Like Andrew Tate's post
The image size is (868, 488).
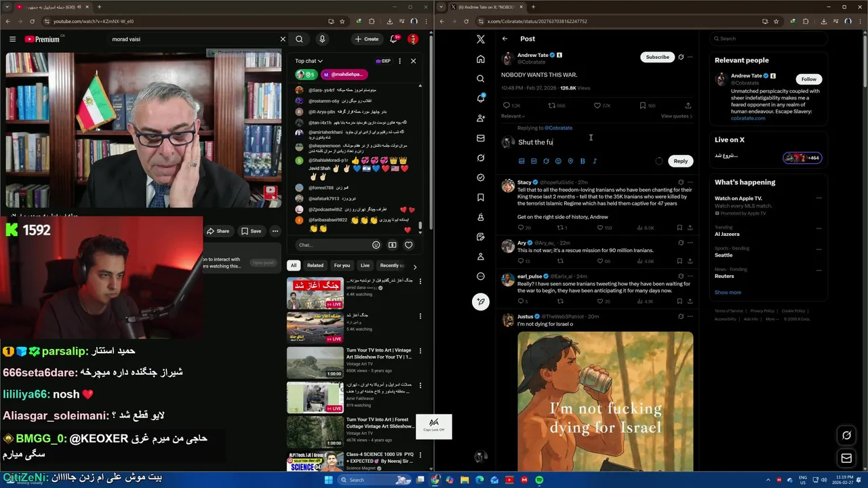597,106
